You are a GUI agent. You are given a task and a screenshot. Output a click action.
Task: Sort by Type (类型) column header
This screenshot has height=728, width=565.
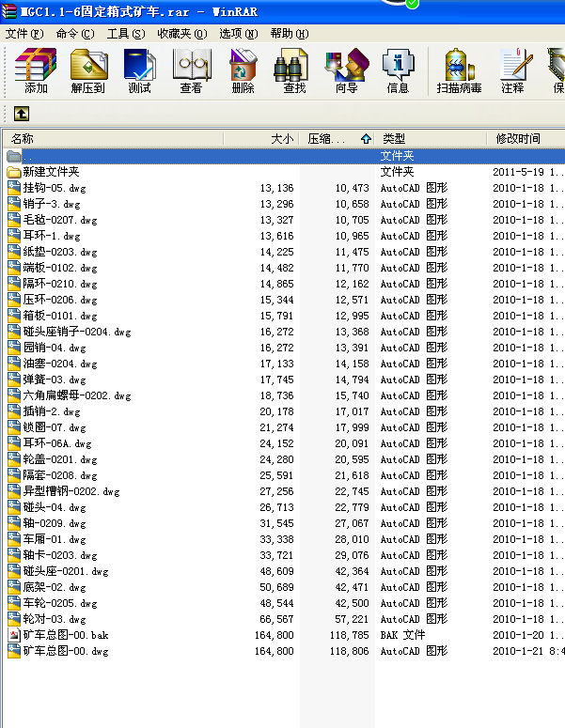(431, 138)
